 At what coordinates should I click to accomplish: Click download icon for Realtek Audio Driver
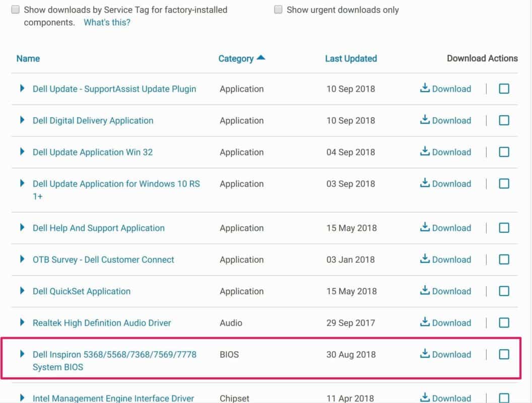tap(425, 321)
